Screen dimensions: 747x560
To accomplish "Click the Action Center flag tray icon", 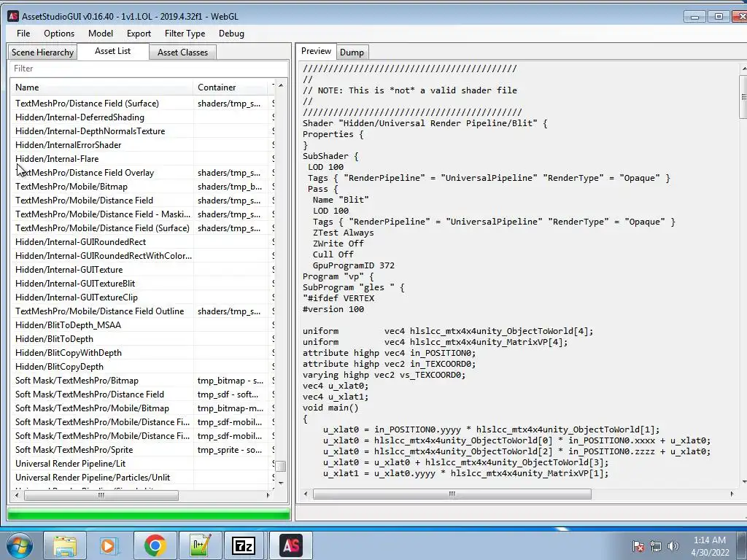I will tap(638, 546).
